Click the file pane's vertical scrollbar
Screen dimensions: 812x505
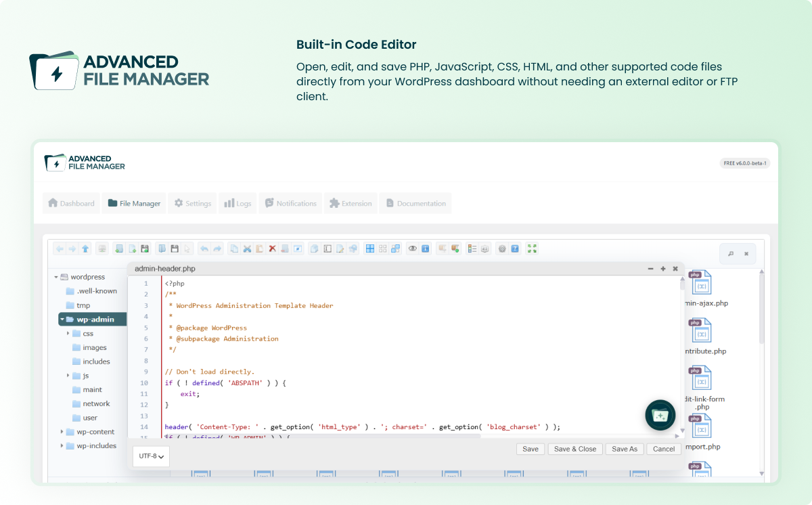click(x=762, y=372)
